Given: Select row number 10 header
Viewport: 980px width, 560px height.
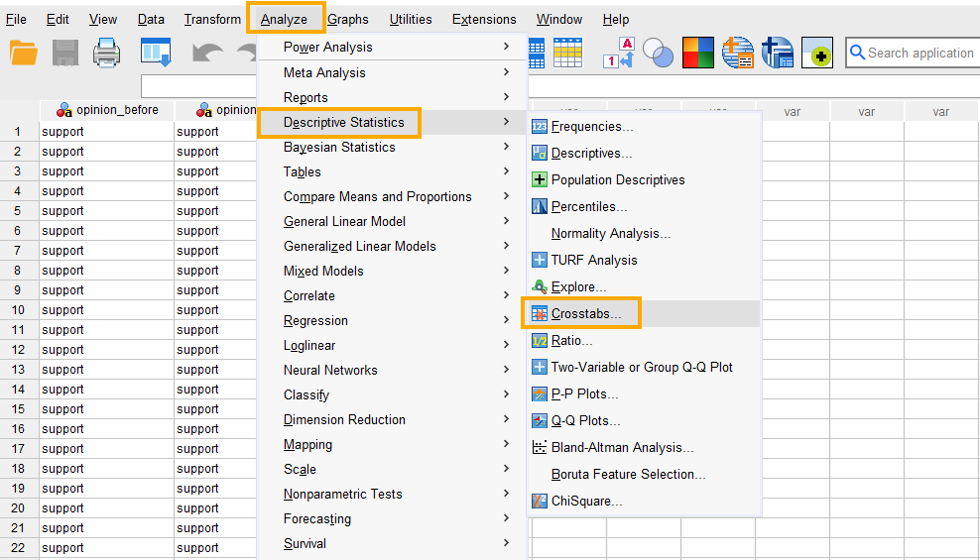Looking at the screenshot, I should click(x=18, y=309).
